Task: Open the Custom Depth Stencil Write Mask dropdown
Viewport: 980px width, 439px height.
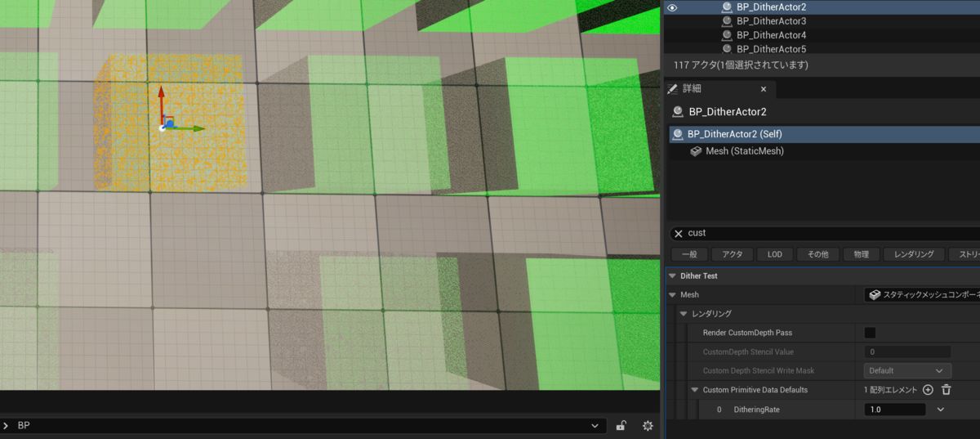Action: coord(907,370)
